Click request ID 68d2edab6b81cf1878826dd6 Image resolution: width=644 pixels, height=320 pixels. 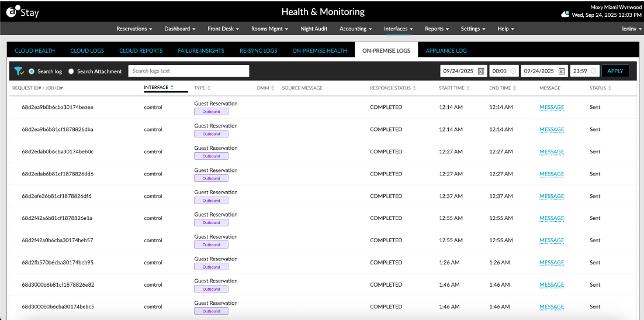coord(57,174)
